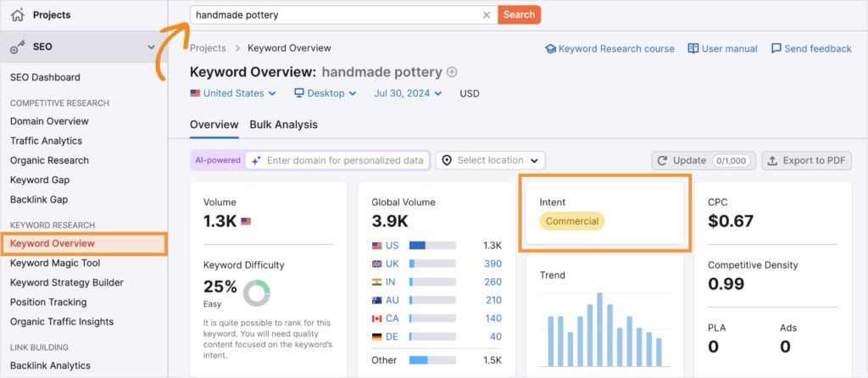Click the AI-powered badge
The width and height of the screenshot is (868, 378).
pyautogui.click(x=218, y=160)
